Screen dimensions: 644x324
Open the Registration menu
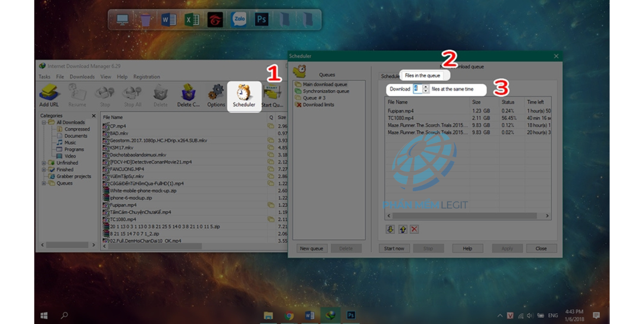coord(147,77)
